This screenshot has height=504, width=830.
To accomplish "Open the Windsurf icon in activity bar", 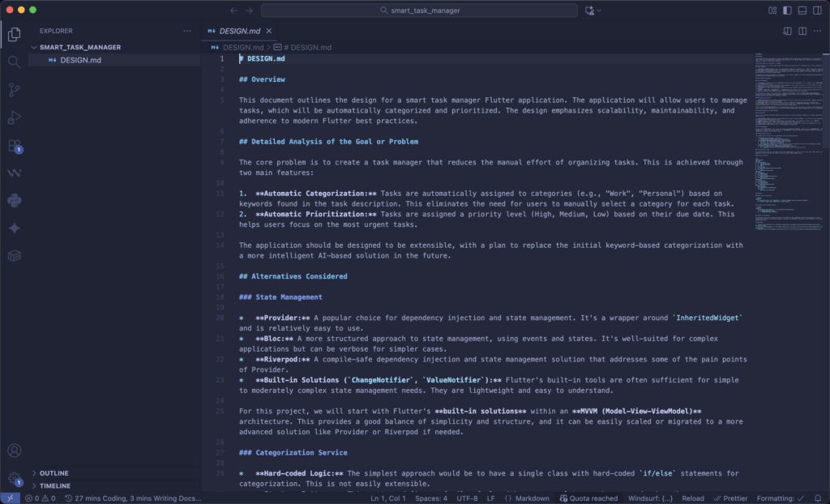I will pyautogui.click(x=14, y=173).
